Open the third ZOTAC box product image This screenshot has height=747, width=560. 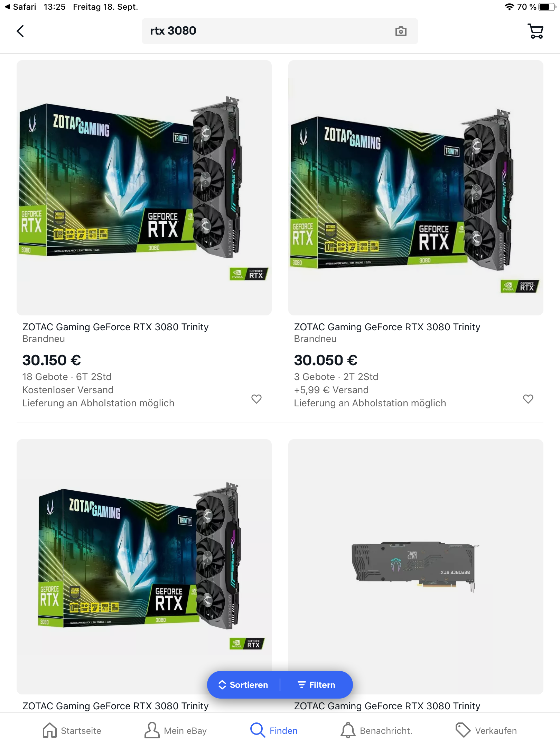144,567
